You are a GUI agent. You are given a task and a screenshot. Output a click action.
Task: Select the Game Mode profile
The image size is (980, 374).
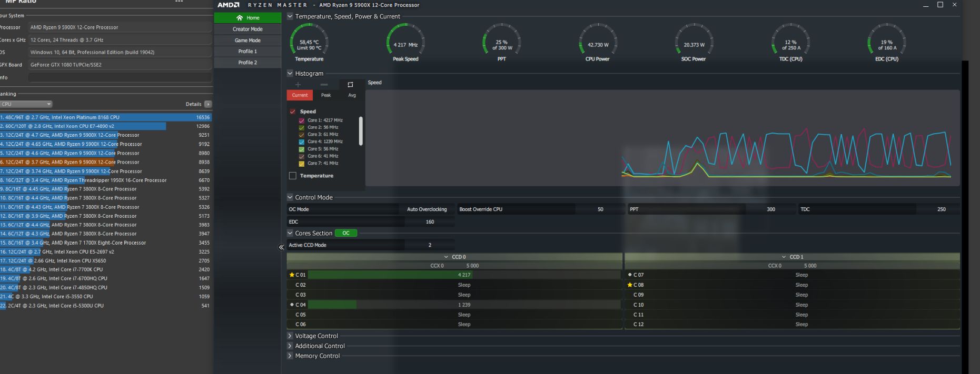[248, 41]
